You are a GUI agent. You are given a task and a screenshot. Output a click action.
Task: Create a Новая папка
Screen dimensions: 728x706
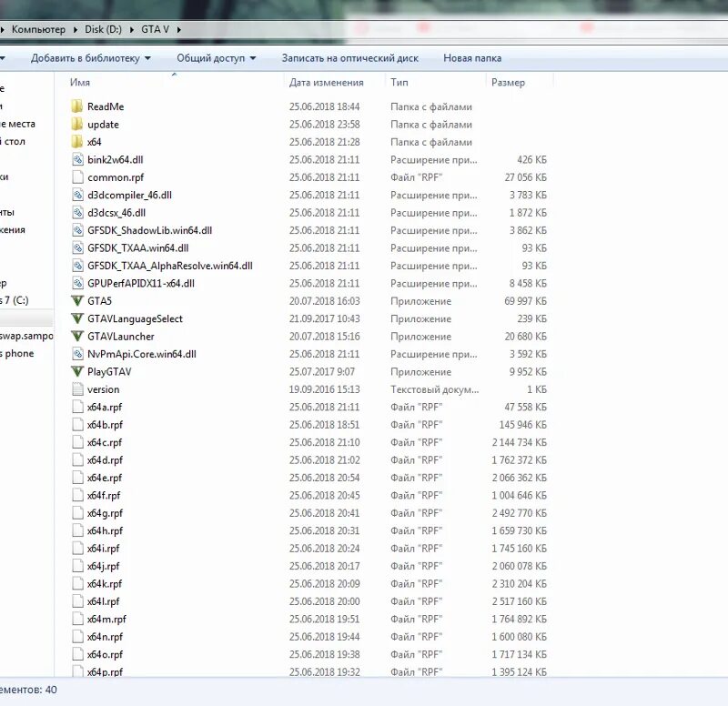(472, 58)
